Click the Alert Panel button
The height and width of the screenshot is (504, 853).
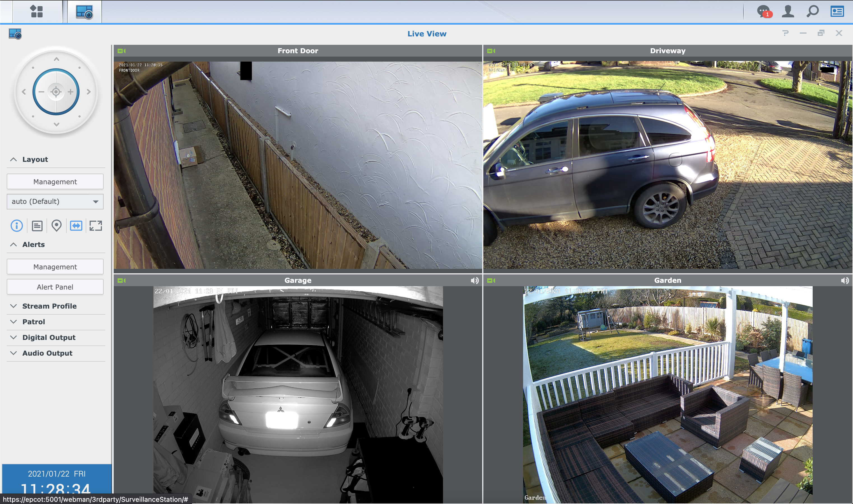click(55, 287)
